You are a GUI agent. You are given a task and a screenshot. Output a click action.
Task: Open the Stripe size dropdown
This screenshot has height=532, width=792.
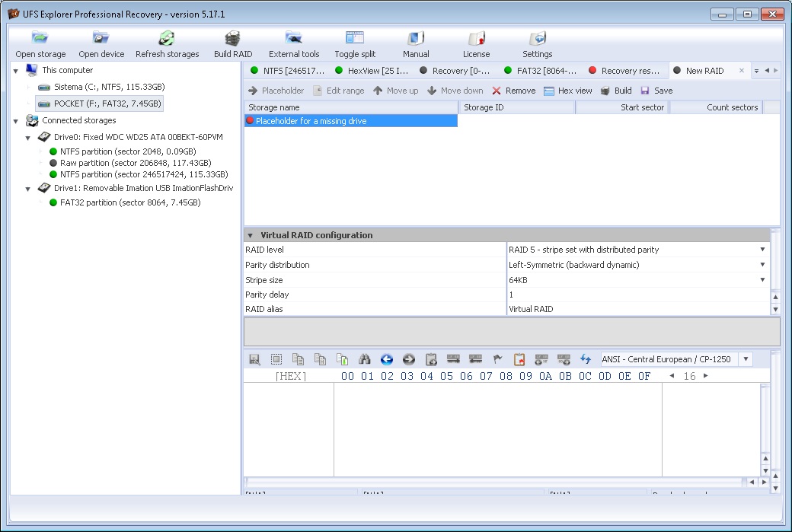pyautogui.click(x=762, y=279)
